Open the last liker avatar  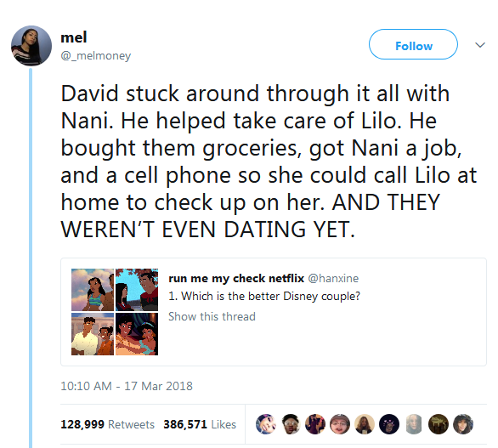[463, 424]
